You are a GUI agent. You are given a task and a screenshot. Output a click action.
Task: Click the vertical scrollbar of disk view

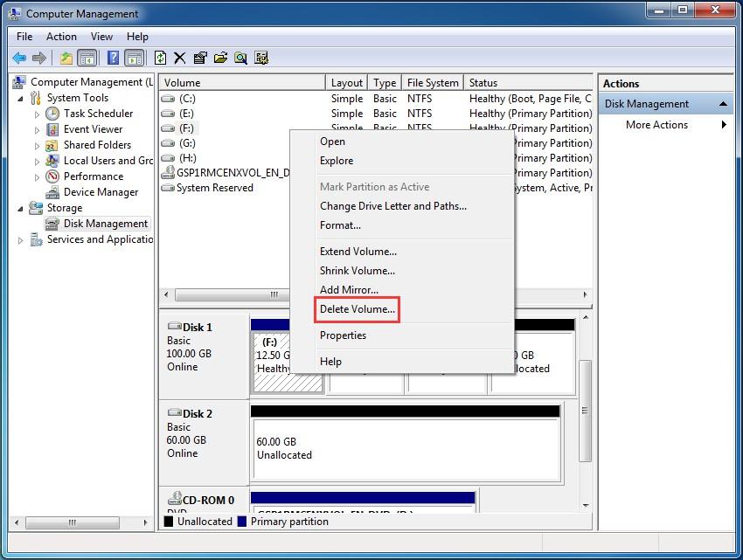tap(586, 411)
